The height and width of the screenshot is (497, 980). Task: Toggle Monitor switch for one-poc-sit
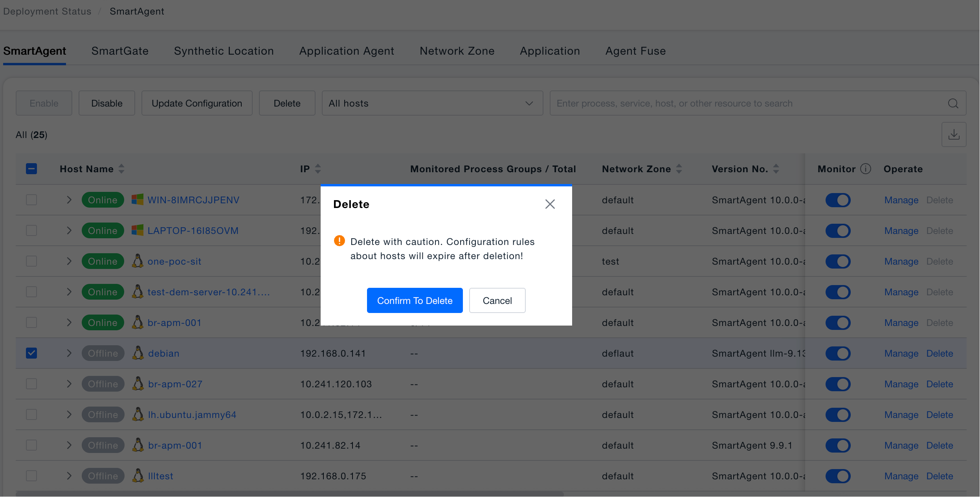click(x=838, y=261)
